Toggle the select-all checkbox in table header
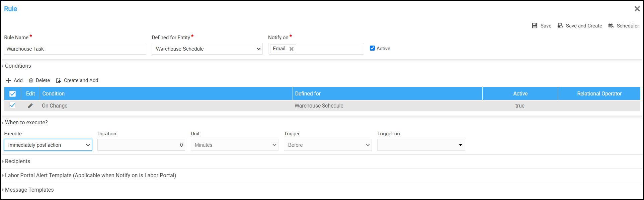The width and height of the screenshot is (644, 200). click(x=12, y=94)
